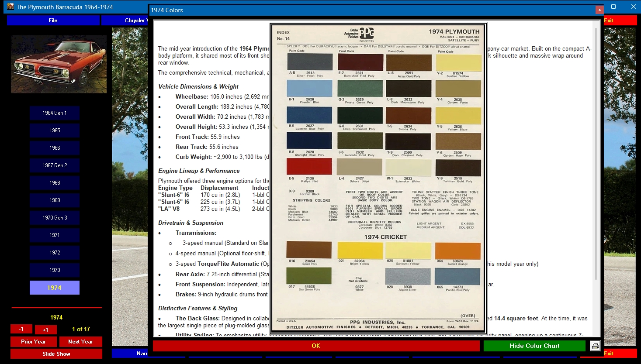
Task: Select the 1965 year button
Action: [x=55, y=130]
